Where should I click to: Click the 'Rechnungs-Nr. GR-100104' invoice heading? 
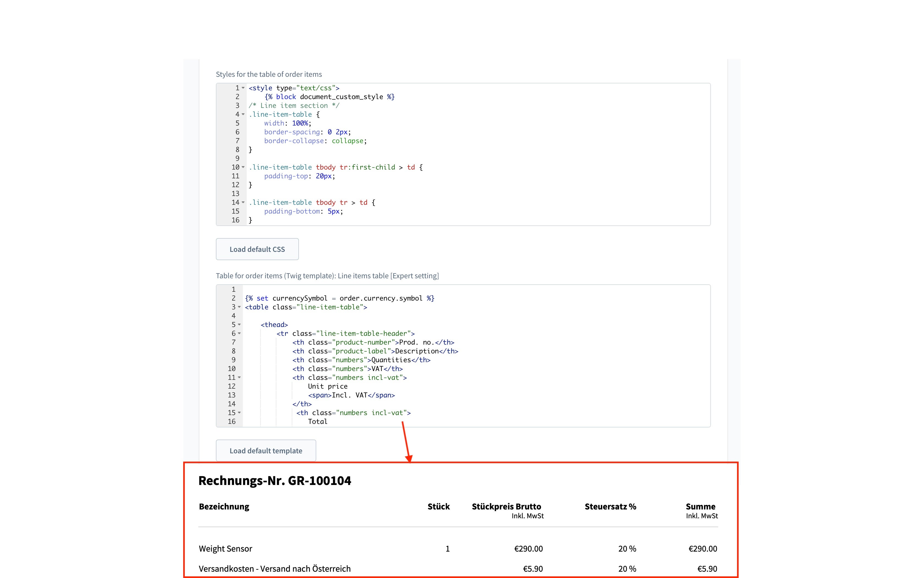pyautogui.click(x=274, y=481)
